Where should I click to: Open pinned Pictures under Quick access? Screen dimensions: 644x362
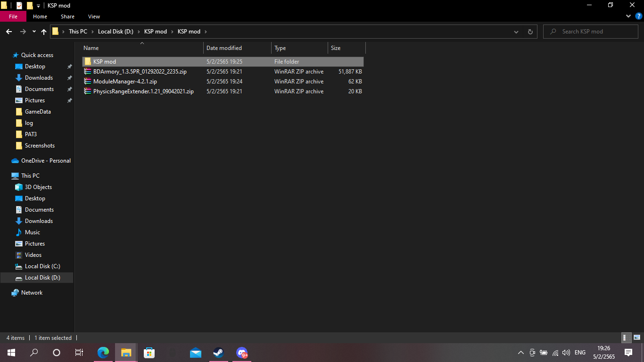[34, 100]
